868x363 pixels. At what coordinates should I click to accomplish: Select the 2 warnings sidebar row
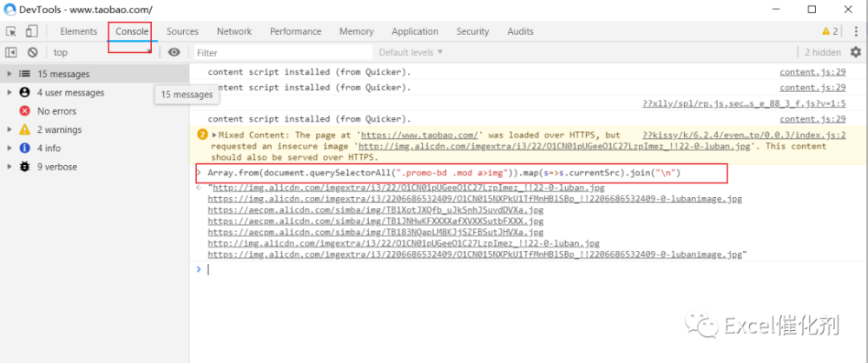click(x=95, y=129)
